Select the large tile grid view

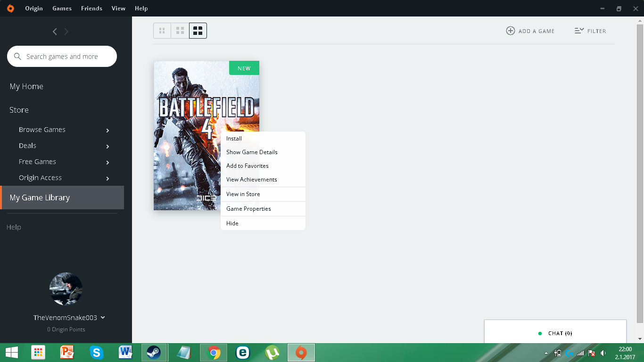(x=198, y=31)
